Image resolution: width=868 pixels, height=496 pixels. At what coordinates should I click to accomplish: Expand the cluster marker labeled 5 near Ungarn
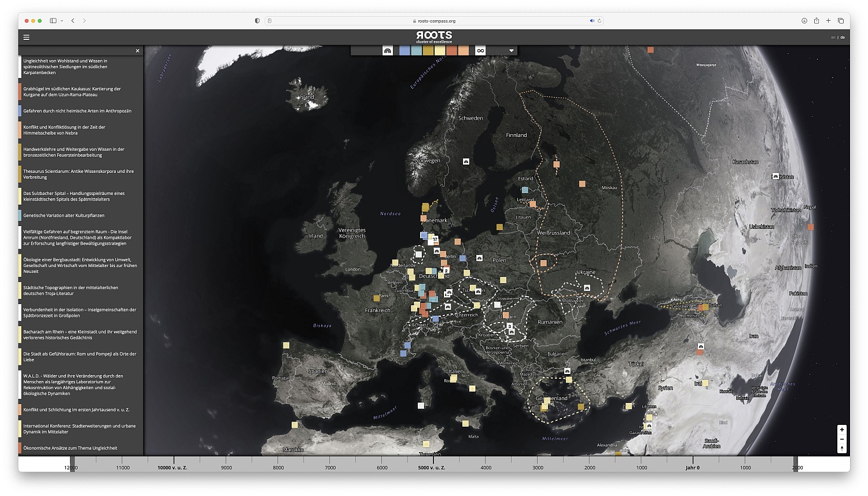tap(509, 327)
